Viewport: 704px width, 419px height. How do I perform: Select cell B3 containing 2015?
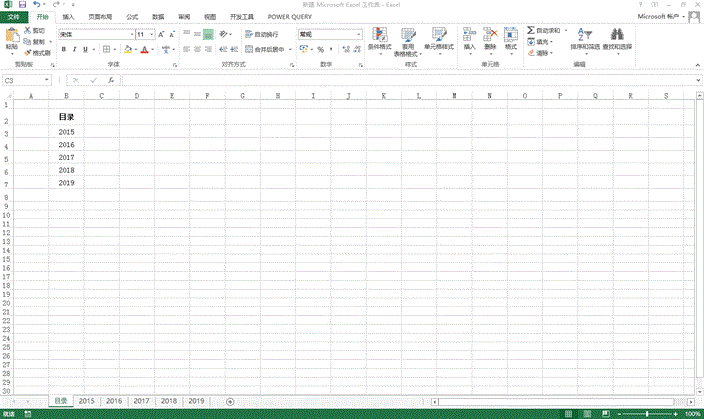tap(66, 132)
